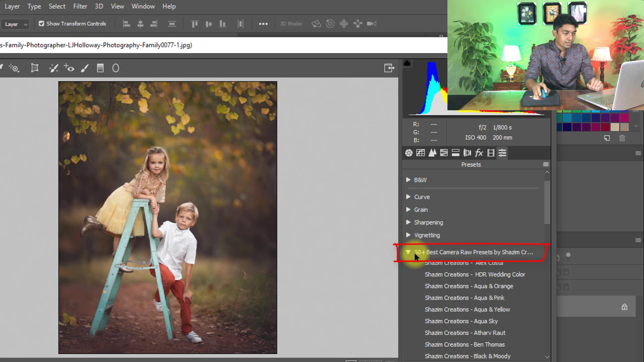Open the Basic panel aperture icon
Image resolution: width=644 pixels, height=362 pixels.
pyautogui.click(x=409, y=153)
